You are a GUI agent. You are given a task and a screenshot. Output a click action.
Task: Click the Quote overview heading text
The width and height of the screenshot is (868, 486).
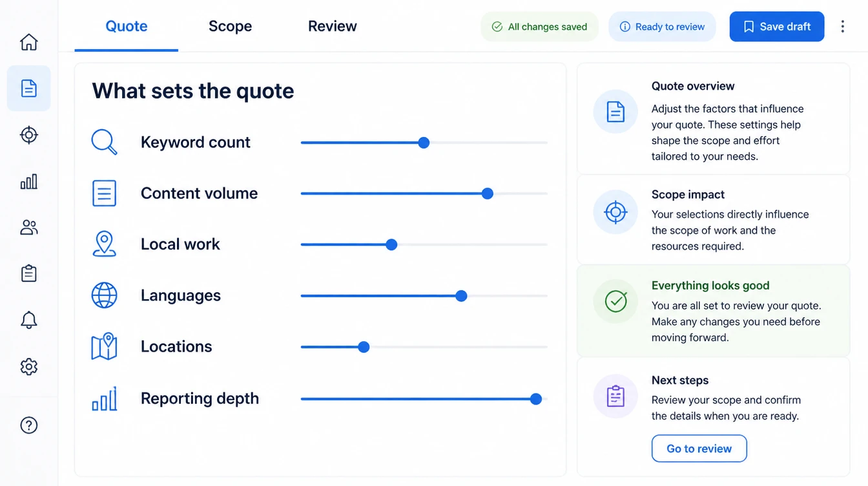click(x=693, y=86)
